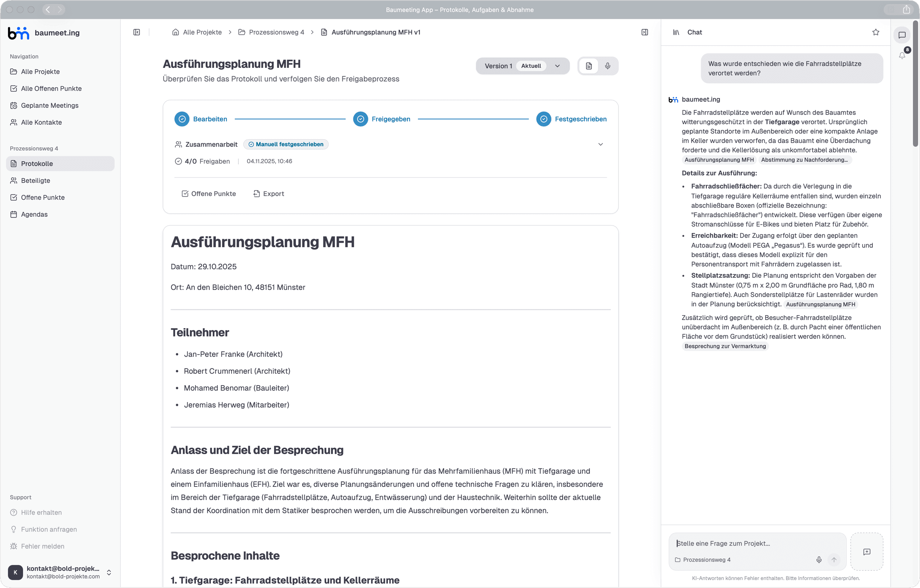Activate voice input in the chat box
The height and width of the screenshot is (588, 920).
[818, 560]
